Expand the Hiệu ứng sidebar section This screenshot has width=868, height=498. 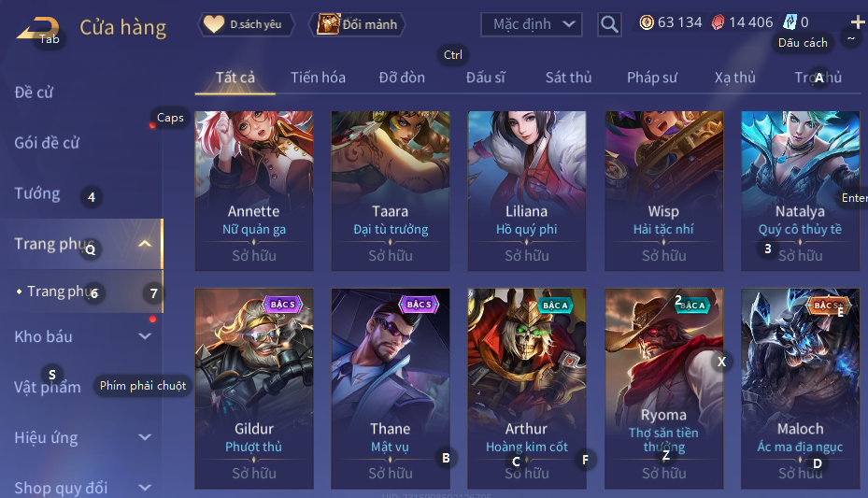145,437
